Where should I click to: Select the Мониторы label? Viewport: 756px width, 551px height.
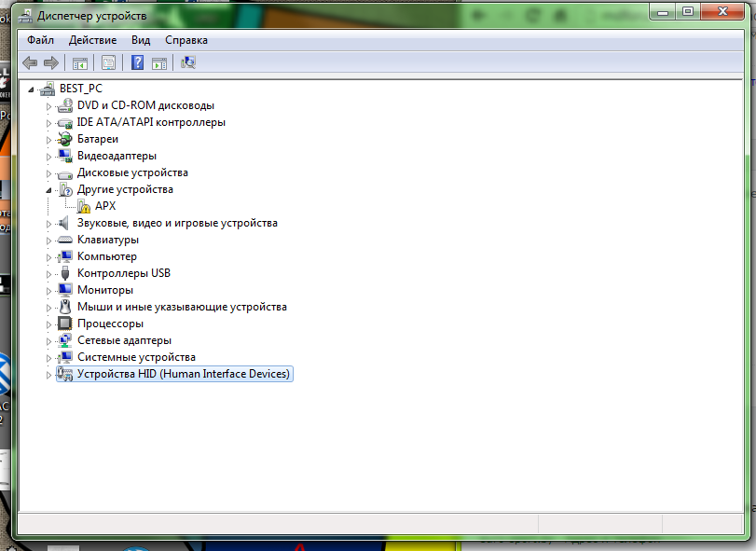click(x=105, y=290)
